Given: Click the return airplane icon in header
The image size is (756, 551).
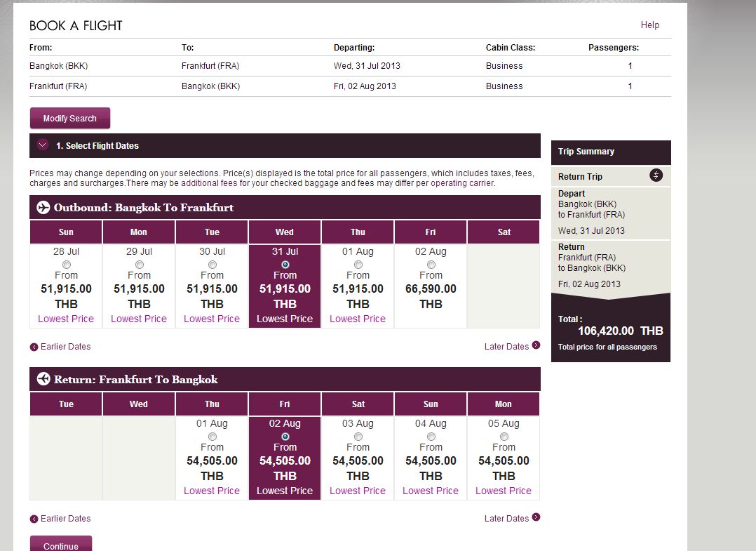Looking at the screenshot, I should click(43, 379).
